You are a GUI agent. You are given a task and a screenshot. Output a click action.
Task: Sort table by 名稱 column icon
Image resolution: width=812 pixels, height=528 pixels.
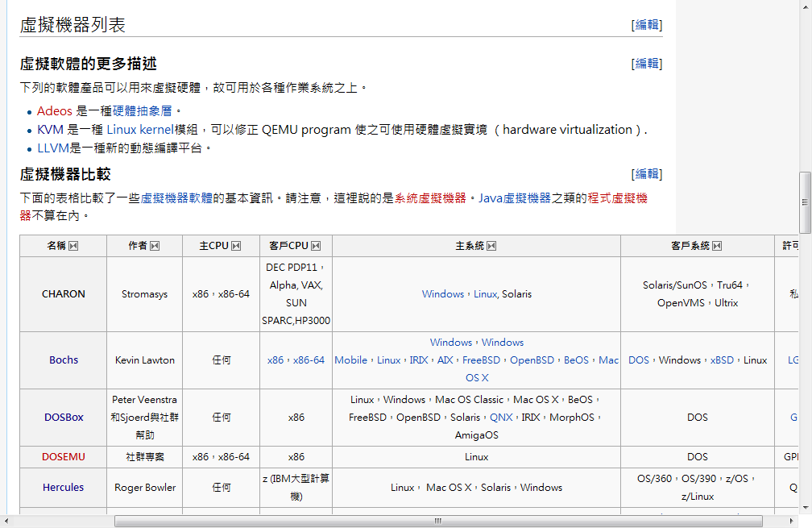pos(73,246)
